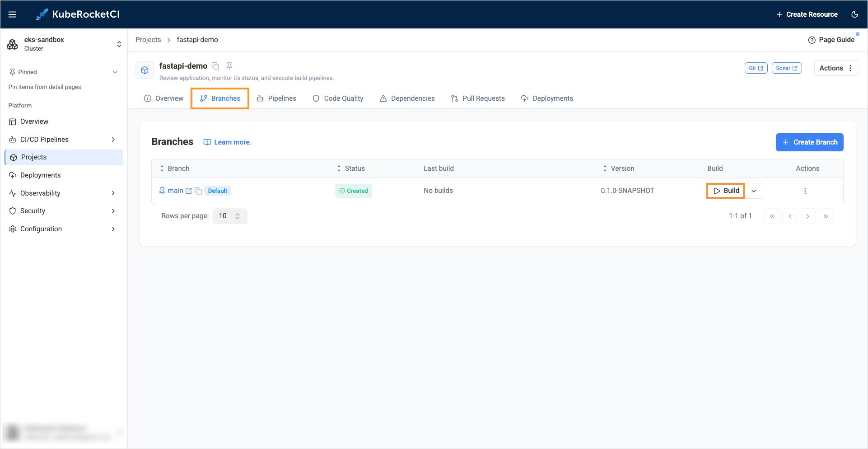
Task: Click the fastapi-demo breadcrumb text
Action: (x=197, y=40)
